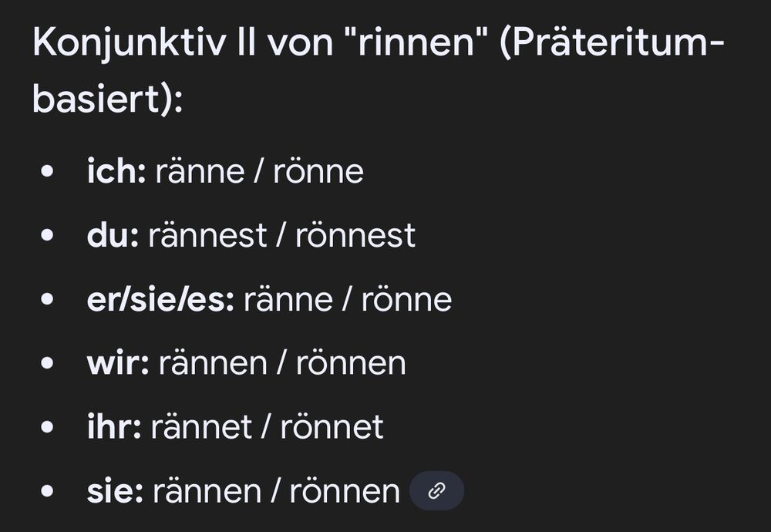Click the bold "sie:" label in last row
771x532 pixels.
pos(115,491)
